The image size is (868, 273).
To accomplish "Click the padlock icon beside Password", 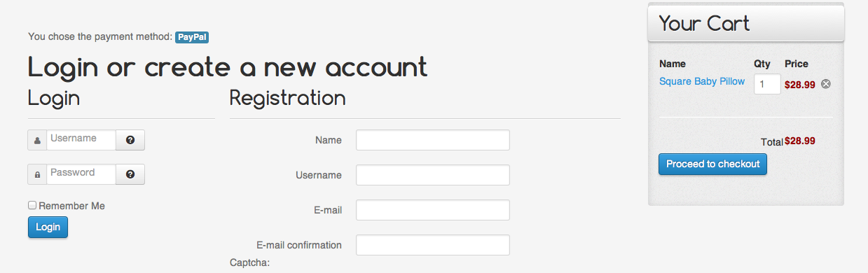I will pos(37,174).
